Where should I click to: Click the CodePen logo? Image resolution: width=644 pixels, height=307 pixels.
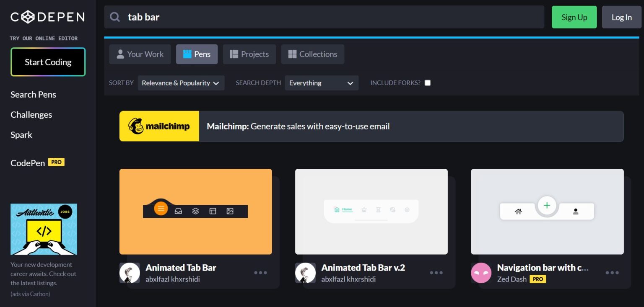click(x=47, y=17)
